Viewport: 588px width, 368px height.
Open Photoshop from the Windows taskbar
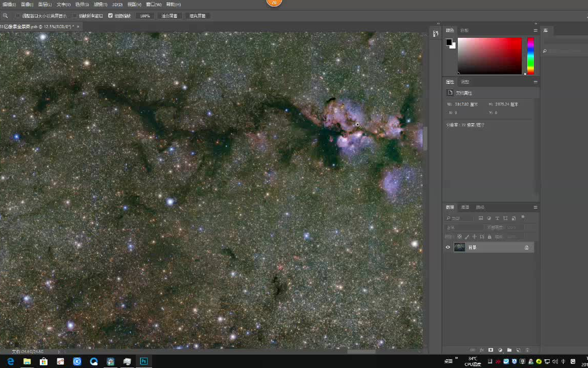(x=144, y=361)
